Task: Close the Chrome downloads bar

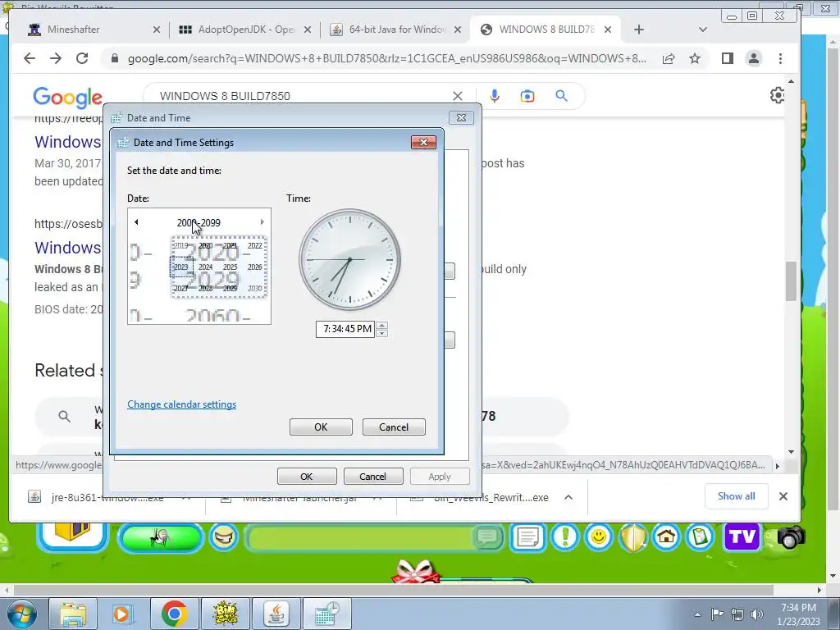Action: [x=783, y=496]
